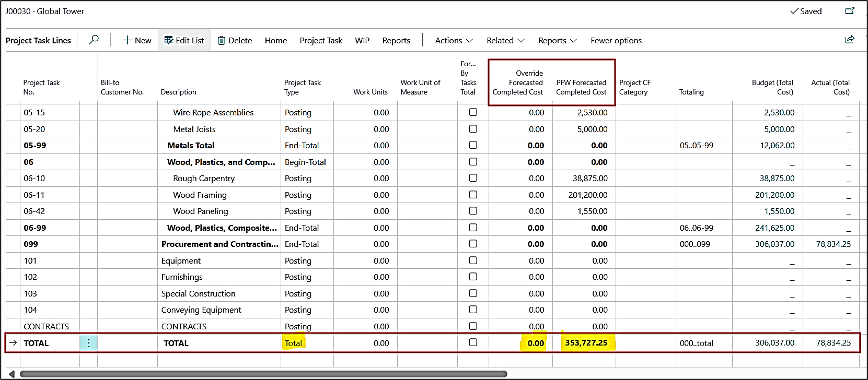
Task: Click Budget (Total Cost) column header
Action: click(x=772, y=87)
